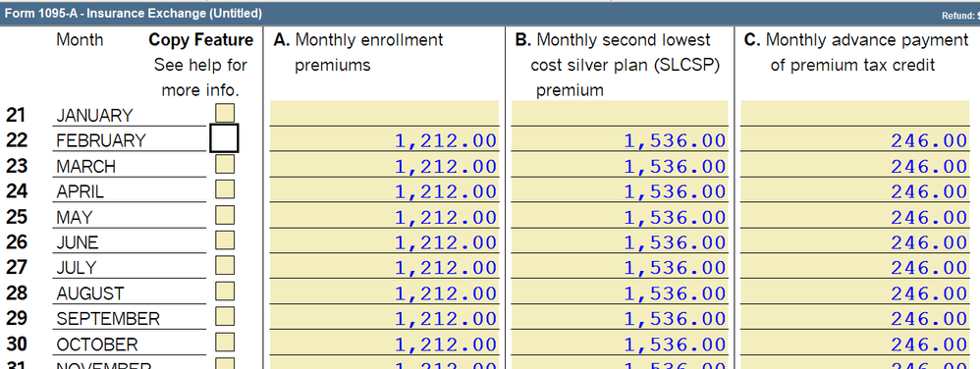Select August SLCSP premium field
Image resolution: width=980 pixels, height=369 pixels.
620,292
